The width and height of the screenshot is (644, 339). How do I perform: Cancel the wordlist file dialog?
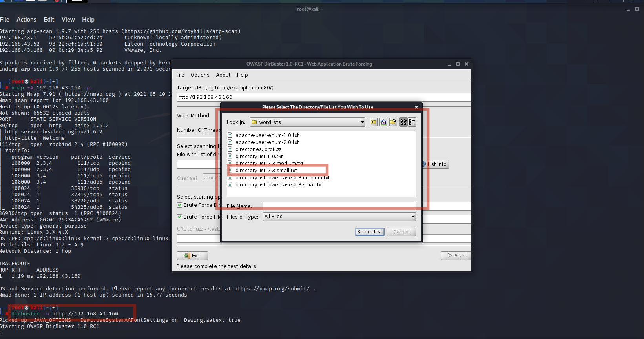pos(401,232)
